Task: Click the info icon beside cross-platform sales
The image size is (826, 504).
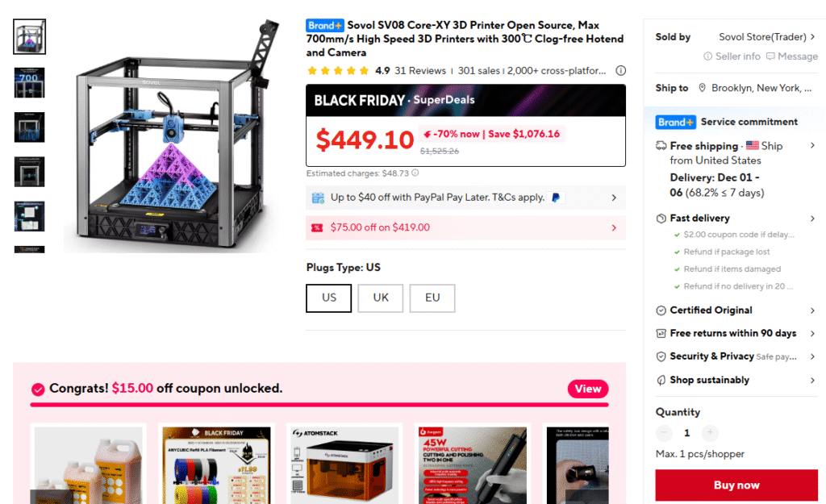Action: coord(621,71)
